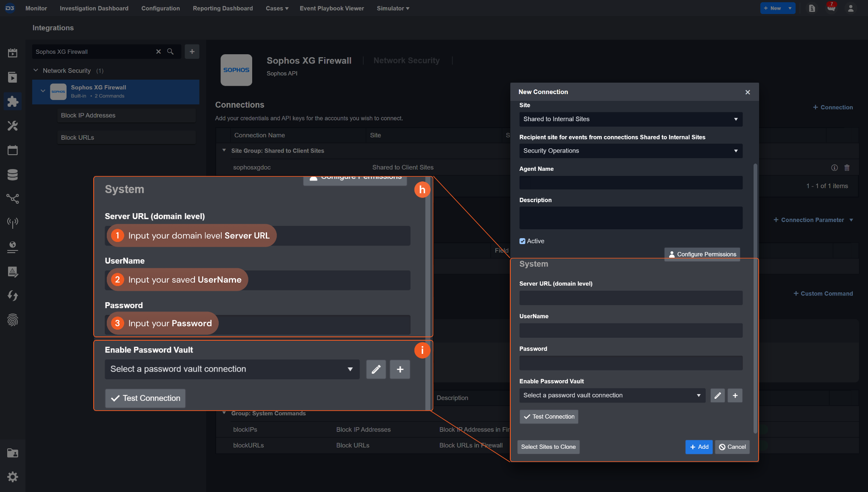Open the globe-with-lines sidebar icon
Image resolution: width=868 pixels, height=492 pixels.
[13, 247]
